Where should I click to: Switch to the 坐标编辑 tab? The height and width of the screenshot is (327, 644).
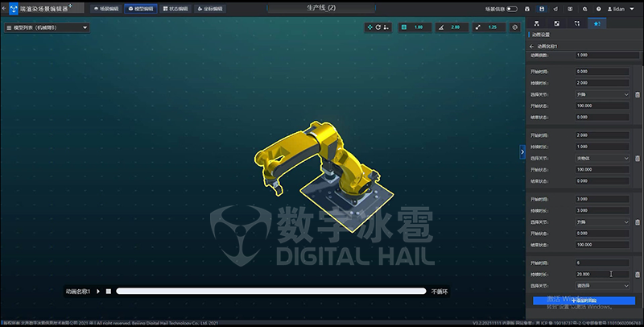[x=210, y=9]
